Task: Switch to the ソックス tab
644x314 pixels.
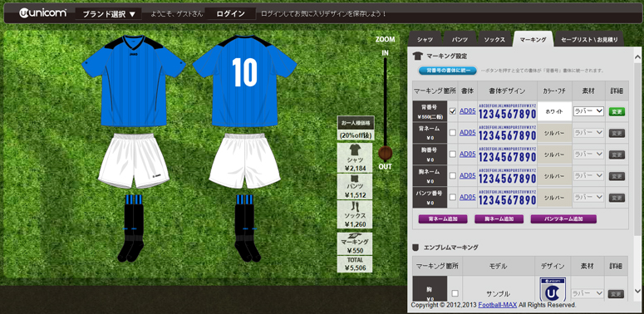Action: (494, 39)
